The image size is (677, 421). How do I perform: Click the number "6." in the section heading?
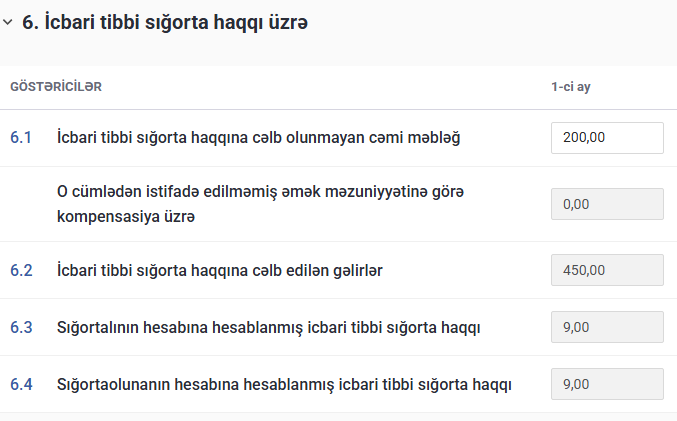tap(29, 23)
